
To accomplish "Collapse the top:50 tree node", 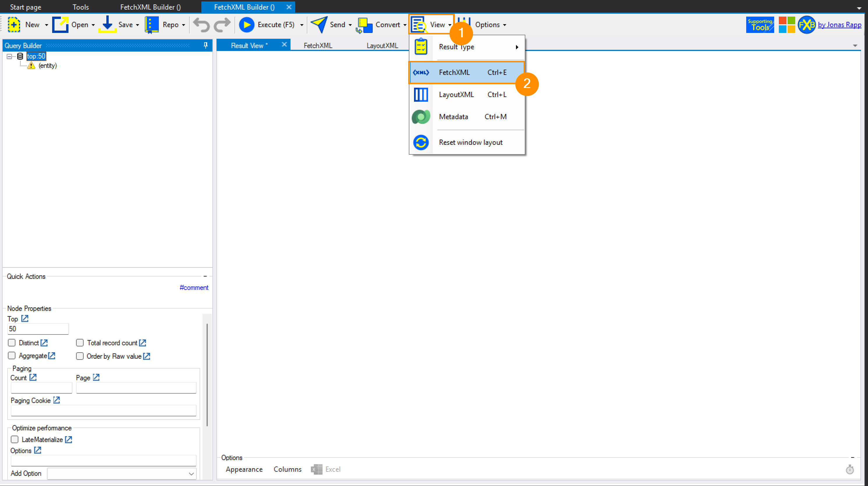I will coord(9,56).
